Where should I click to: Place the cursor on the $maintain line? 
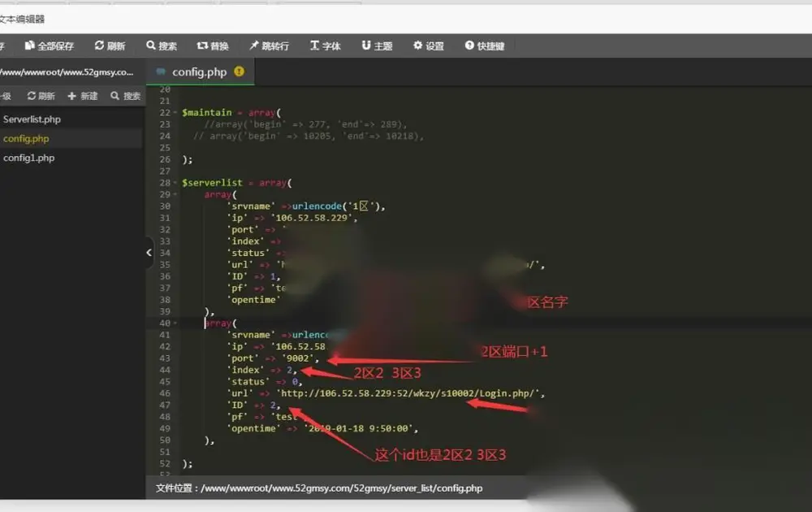tap(231, 112)
